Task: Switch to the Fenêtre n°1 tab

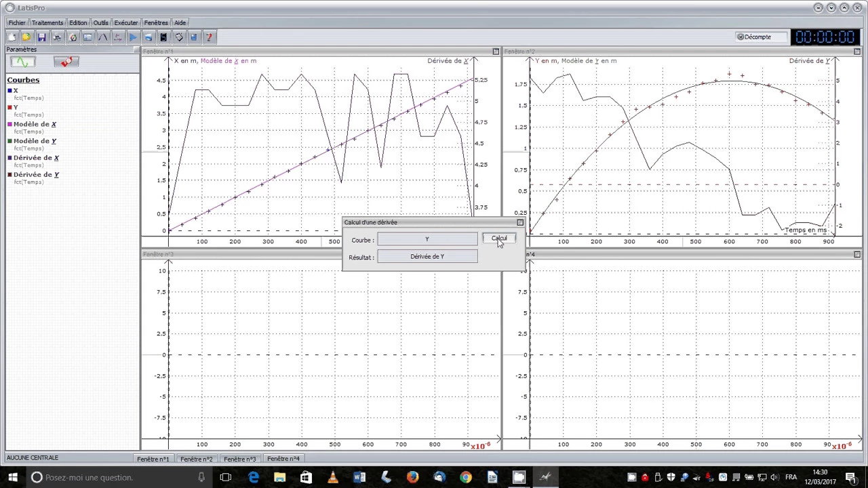Action: point(153,459)
